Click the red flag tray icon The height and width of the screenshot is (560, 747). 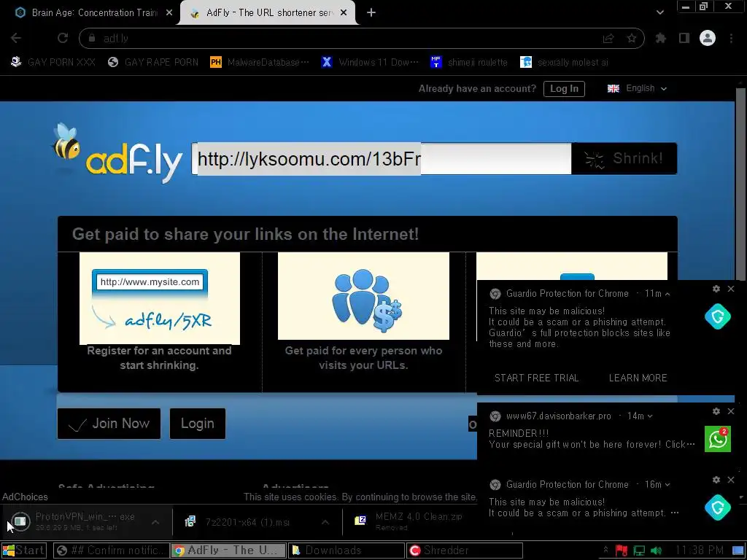[x=622, y=551]
